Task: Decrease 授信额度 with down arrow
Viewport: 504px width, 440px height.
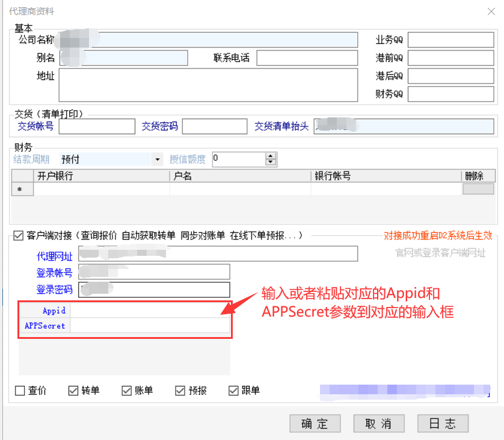Action: pos(271,163)
